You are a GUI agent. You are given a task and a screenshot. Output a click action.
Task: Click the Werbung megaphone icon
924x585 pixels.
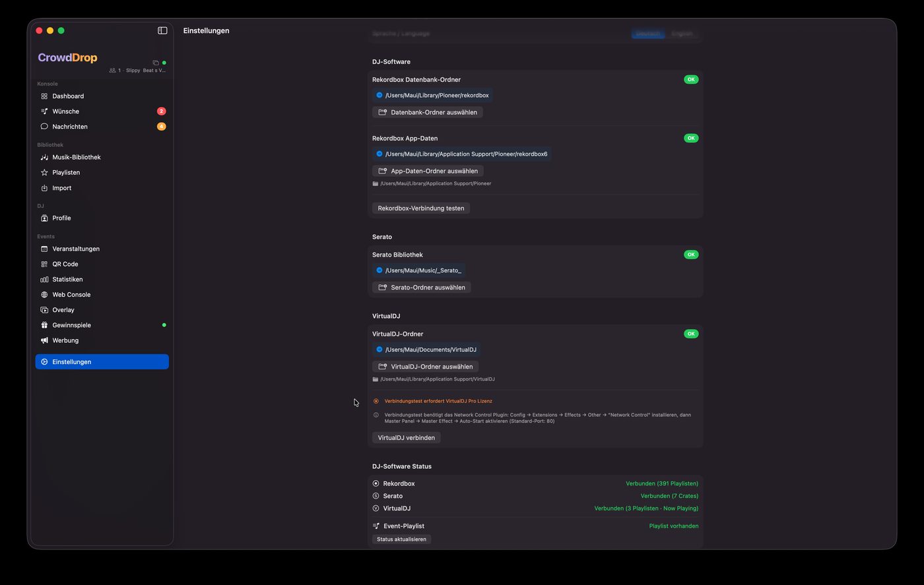click(x=44, y=341)
